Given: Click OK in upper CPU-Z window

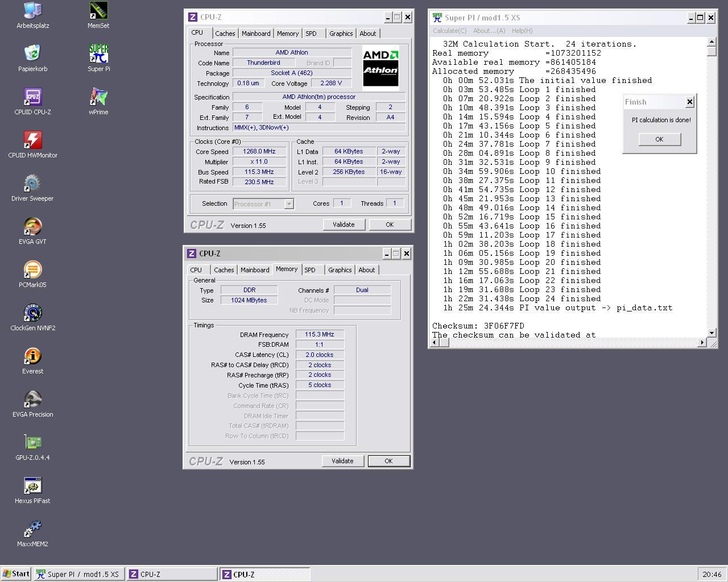Looking at the screenshot, I should [x=390, y=225].
